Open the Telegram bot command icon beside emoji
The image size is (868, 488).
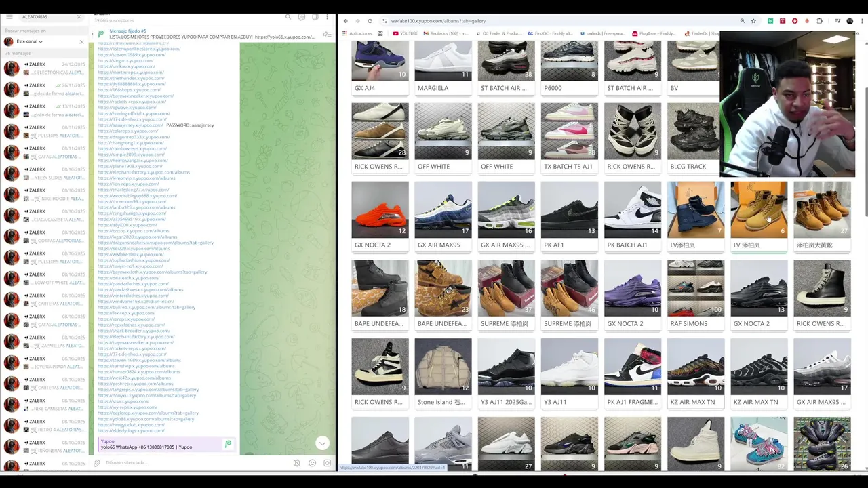coord(328,463)
